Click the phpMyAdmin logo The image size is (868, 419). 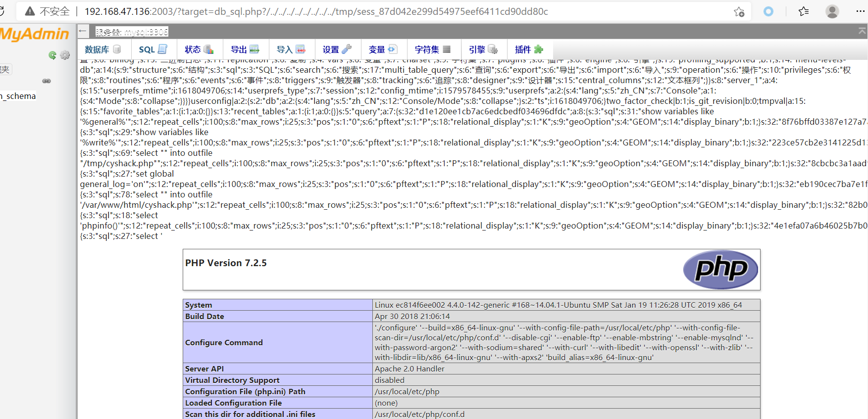point(35,34)
